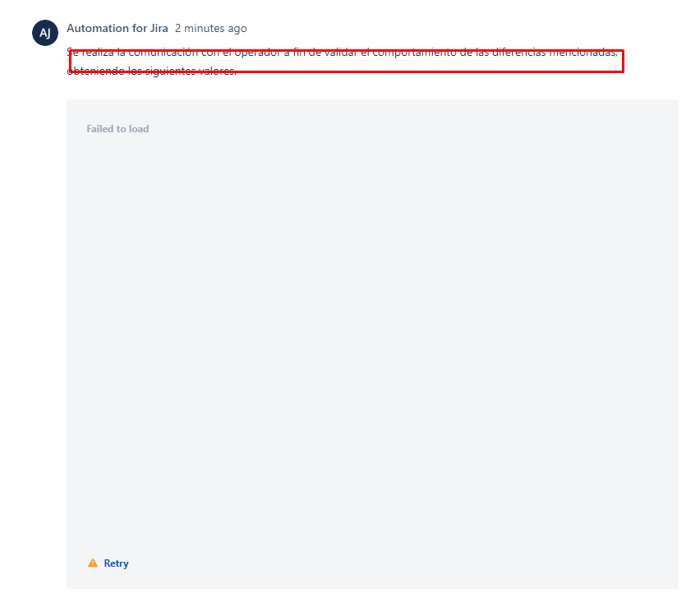Click the "Failed to load" message text
The width and height of the screenshot is (700, 607).
click(x=117, y=129)
